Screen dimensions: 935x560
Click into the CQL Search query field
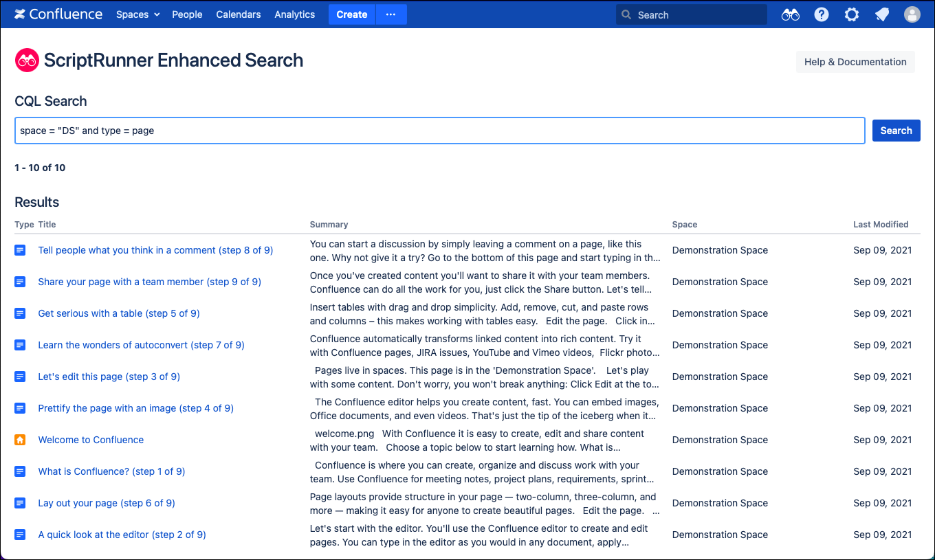440,131
